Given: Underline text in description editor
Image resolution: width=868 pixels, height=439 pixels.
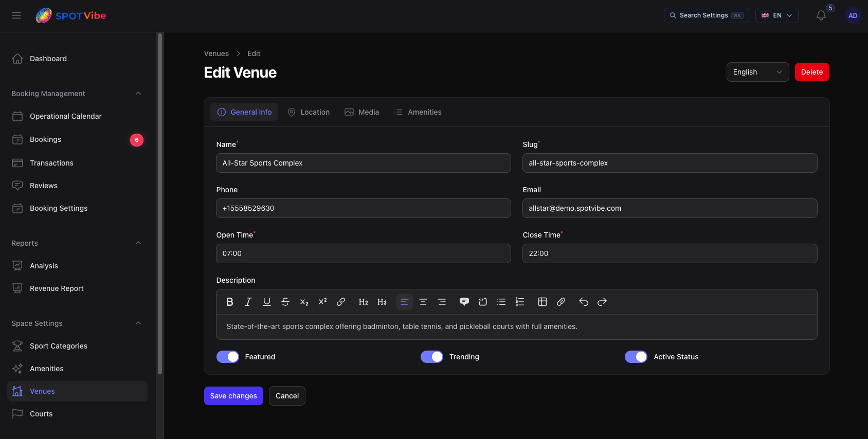Looking at the screenshot, I should tap(267, 302).
